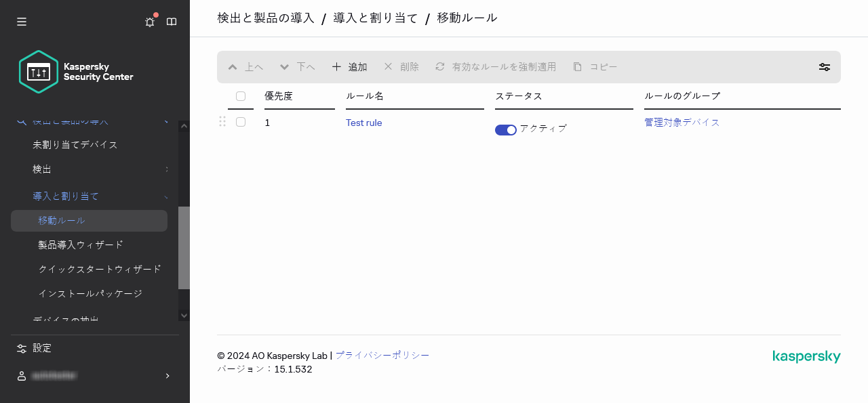Viewport: 868px width, 403px height.
Task: Open the column filter settings icon
Action: click(824, 67)
